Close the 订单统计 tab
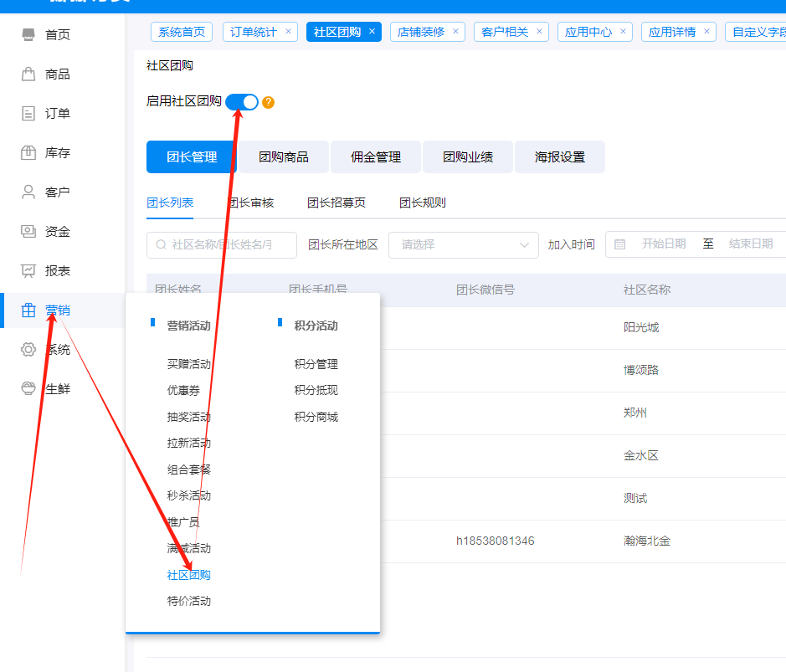Screen dimensions: 786x672 point(289,32)
